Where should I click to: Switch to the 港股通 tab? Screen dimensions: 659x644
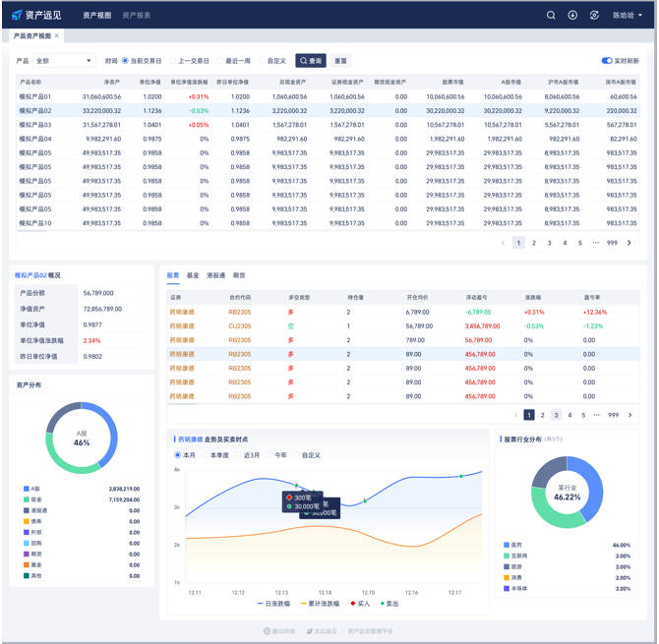point(215,275)
